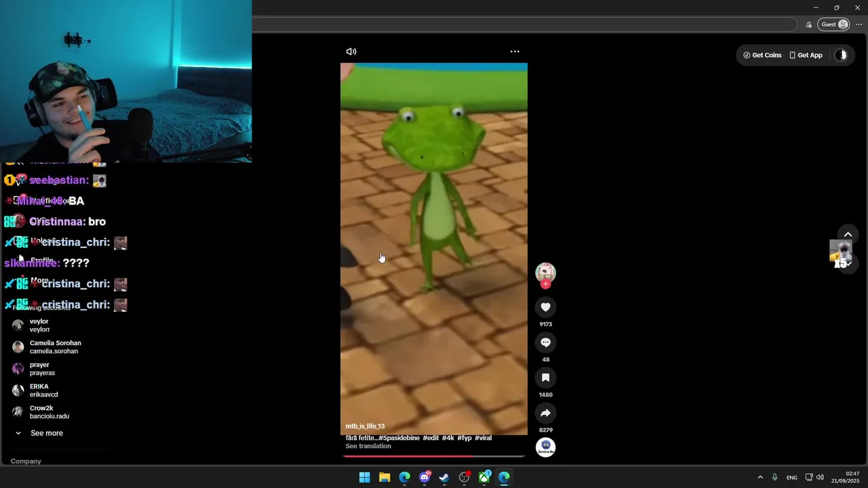The image size is (868, 488).
Task: Open the network icon in system tray
Action: click(x=808, y=477)
